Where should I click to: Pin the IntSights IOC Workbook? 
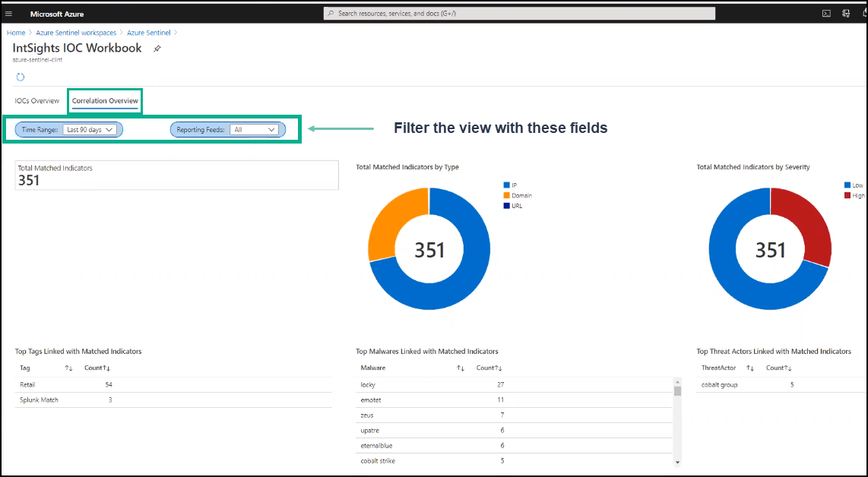[x=157, y=49]
